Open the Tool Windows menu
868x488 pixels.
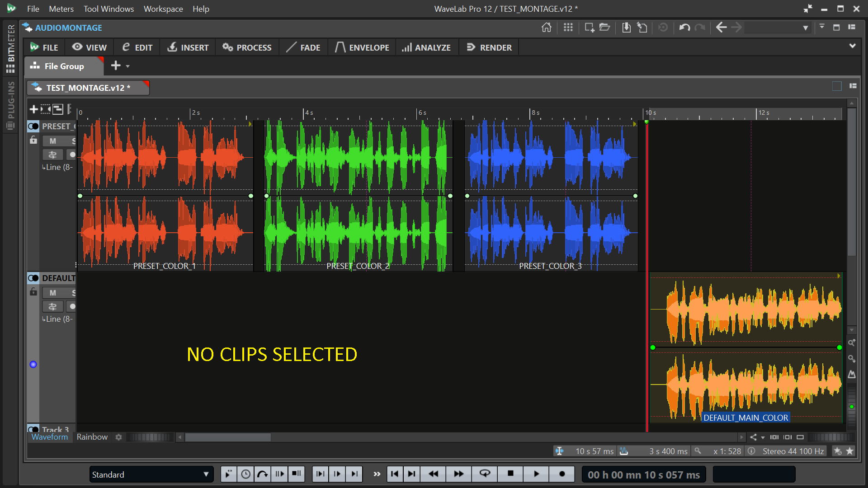click(108, 9)
